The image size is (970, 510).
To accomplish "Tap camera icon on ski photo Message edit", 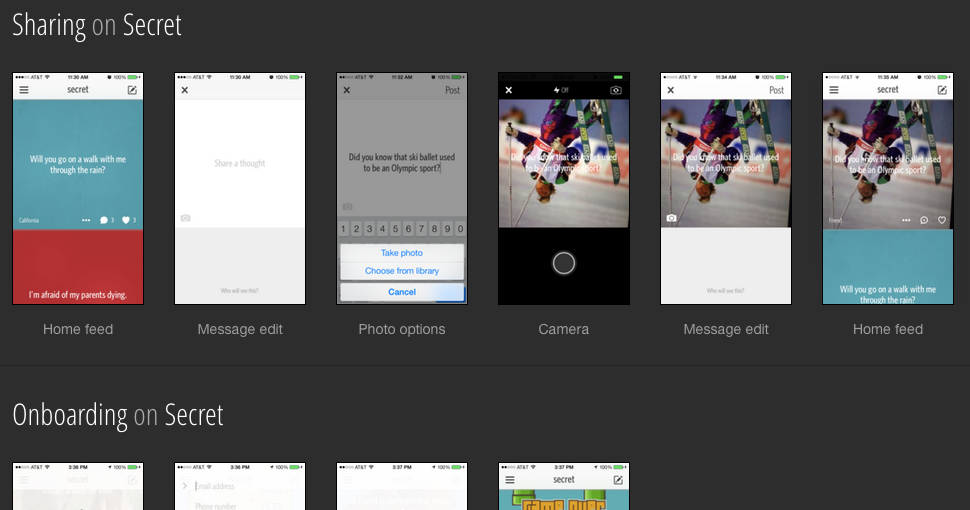I will 671,218.
